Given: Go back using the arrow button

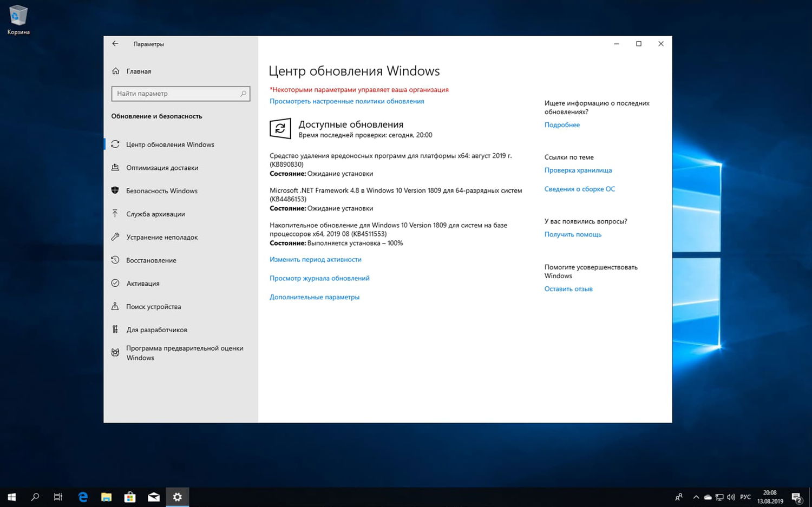Looking at the screenshot, I should [115, 43].
